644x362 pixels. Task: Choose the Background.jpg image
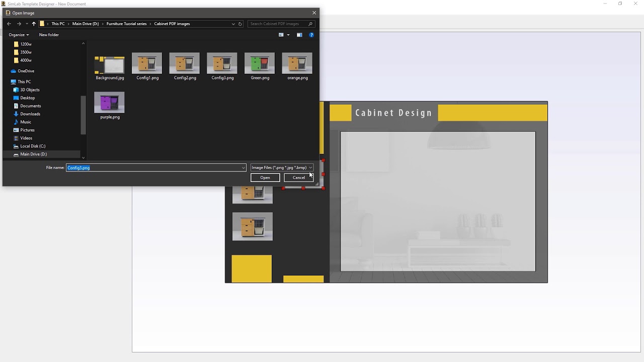[110, 66]
